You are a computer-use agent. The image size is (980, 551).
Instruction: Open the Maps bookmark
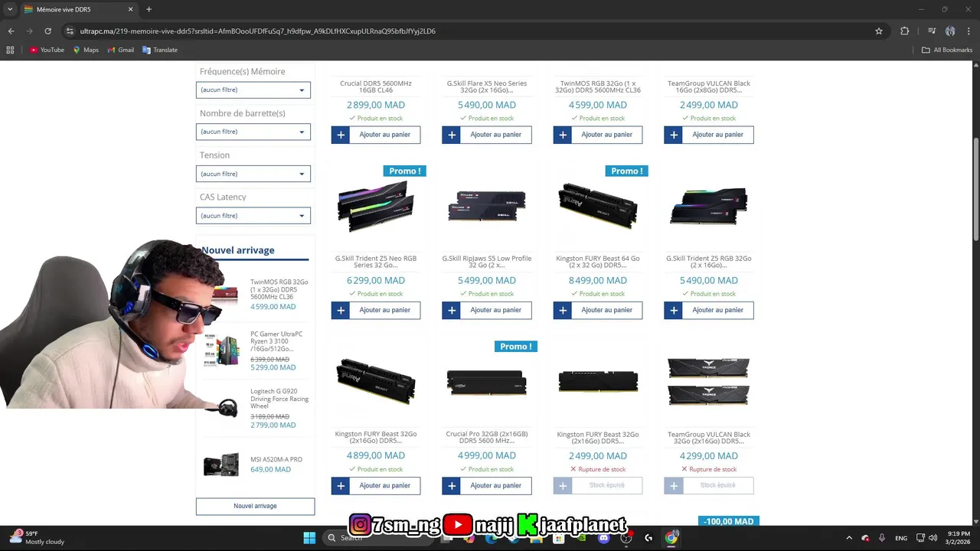coord(86,50)
